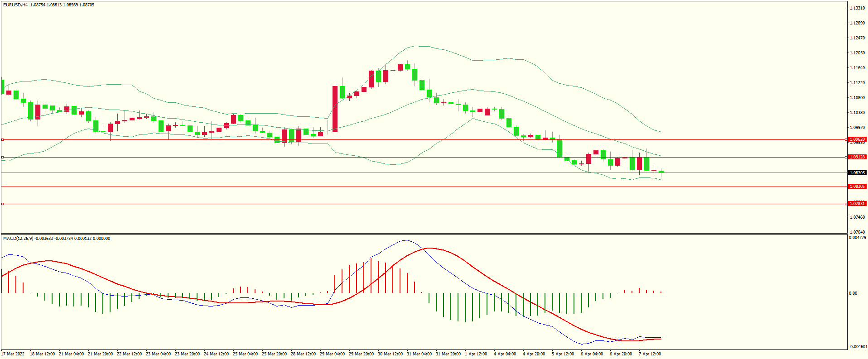This screenshot has width=868, height=359.
Task: Select the 1.08305 support level price tag
Action: coord(857,187)
